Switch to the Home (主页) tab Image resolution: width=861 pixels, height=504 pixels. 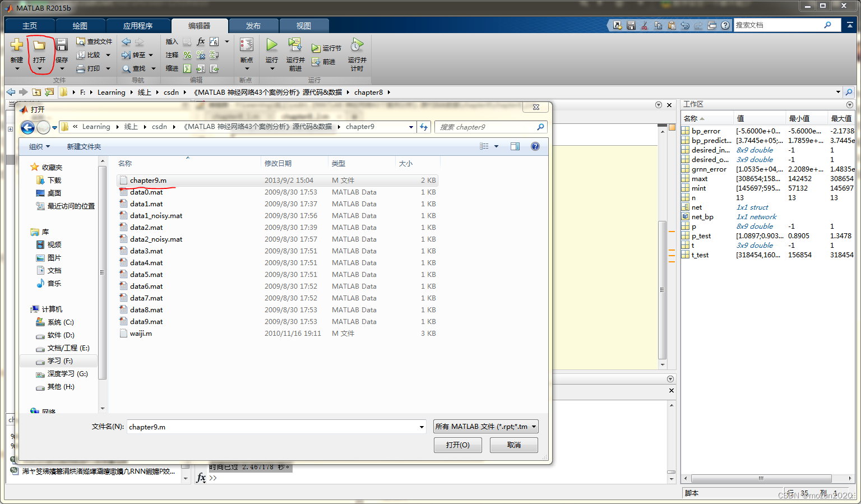click(30, 26)
